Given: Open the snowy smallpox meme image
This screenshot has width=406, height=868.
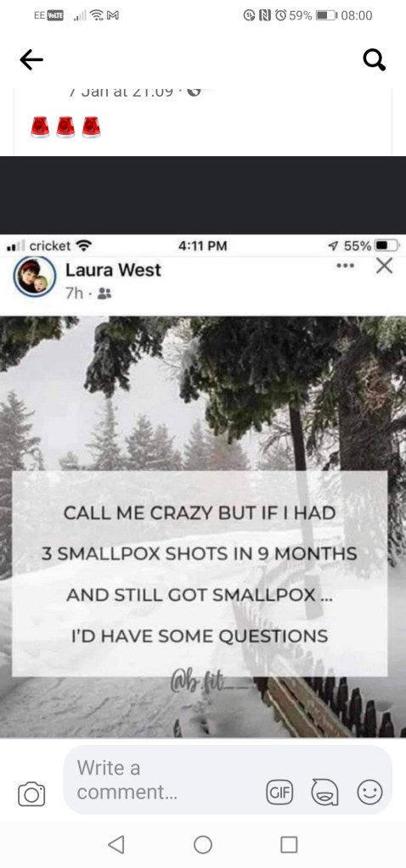Looking at the screenshot, I should [203, 526].
